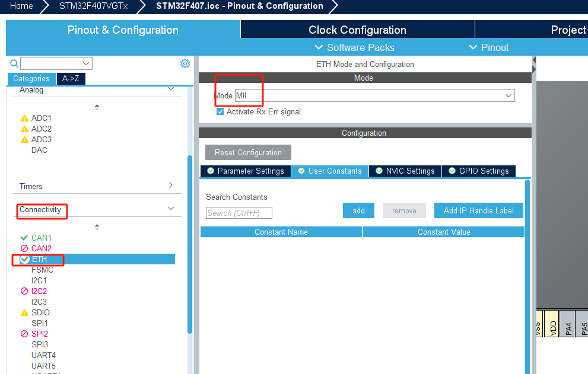The image size is (588, 374).
Task: Click the SPI2 disabled icon
Action: tap(24, 334)
